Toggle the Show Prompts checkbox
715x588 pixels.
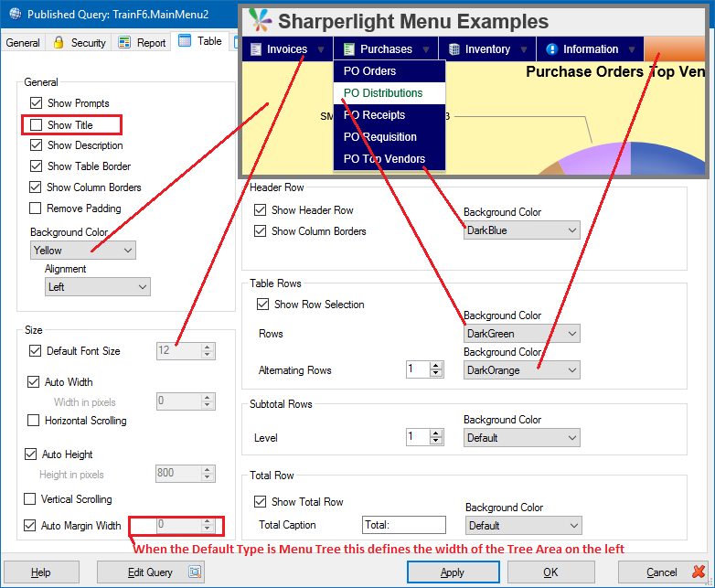click(36, 103)
